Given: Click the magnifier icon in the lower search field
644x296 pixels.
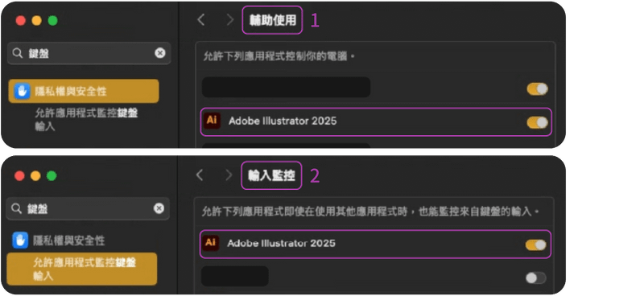Looking at the screenshot, I should coord(16,209).
